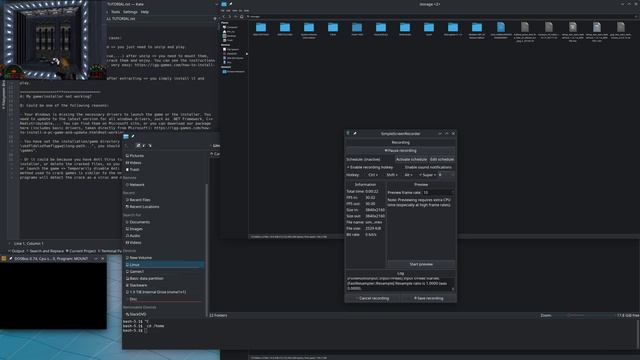Screen dimensions: 640x360
Task: Select Network in Dolphin places panel
Action: (x=136, y=185)
